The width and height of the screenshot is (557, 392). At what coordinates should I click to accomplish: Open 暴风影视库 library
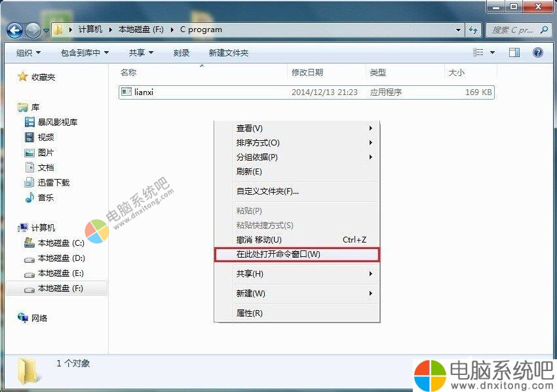[57, 123]
